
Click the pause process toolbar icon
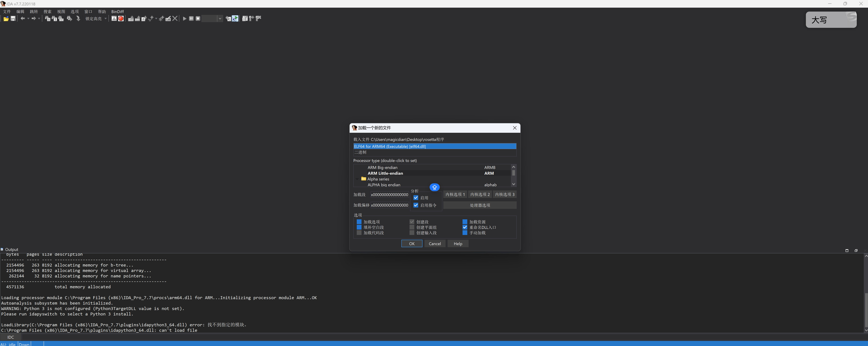pyautogui.click(x=191, y=19)
